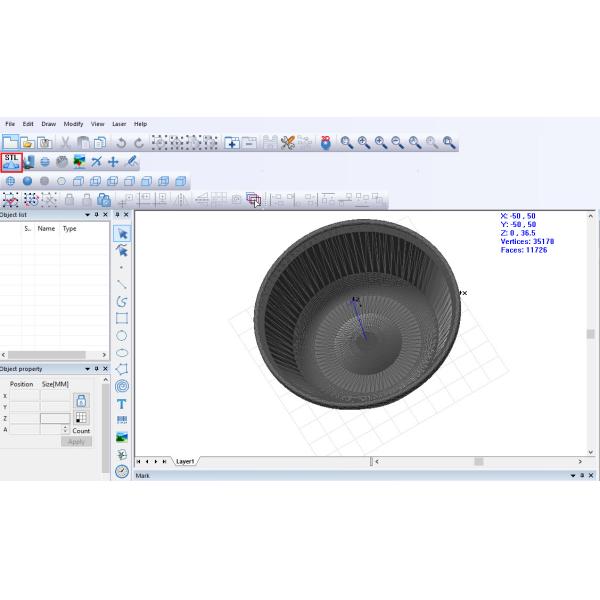Select the Polygon draw tool
The image size is (600, 600).
[122, 369]
